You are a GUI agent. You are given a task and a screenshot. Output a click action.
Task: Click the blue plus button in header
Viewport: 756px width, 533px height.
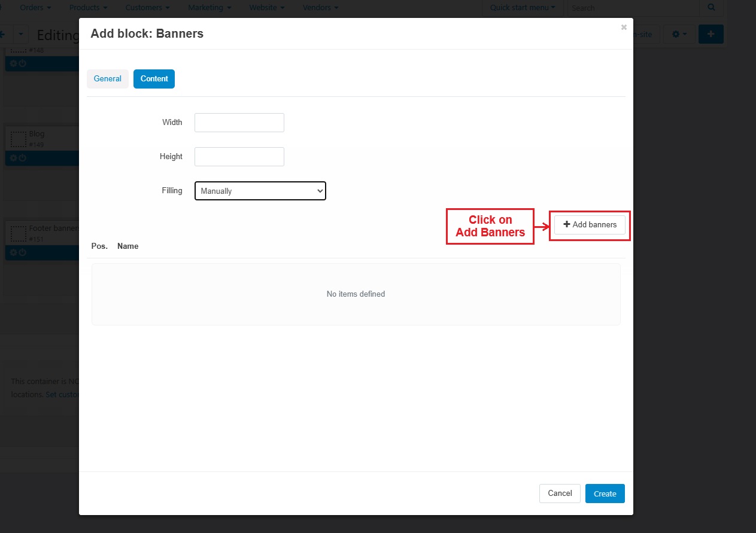(711, 34)
